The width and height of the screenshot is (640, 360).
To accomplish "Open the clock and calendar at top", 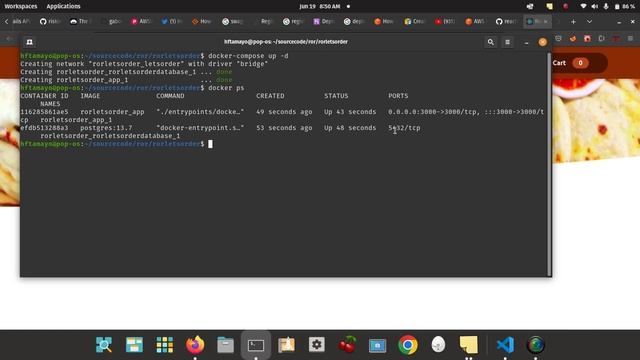I will (x=320, y=6).
